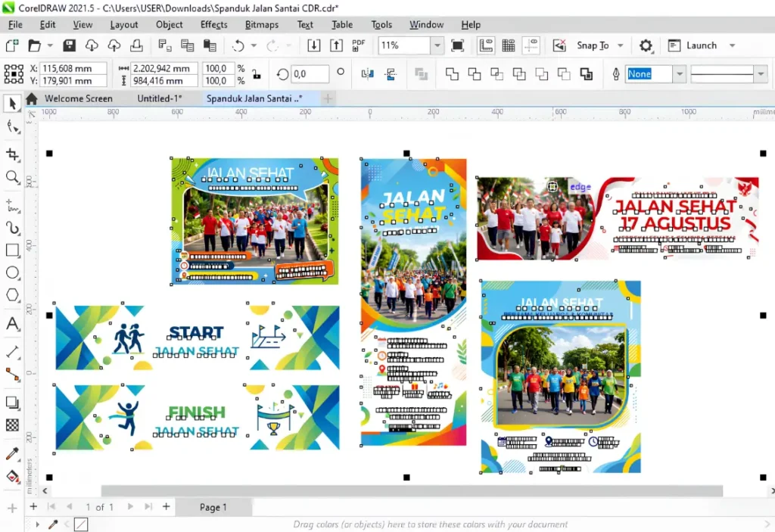
Task: Click the Export icon
Action: tap(336, 45)
